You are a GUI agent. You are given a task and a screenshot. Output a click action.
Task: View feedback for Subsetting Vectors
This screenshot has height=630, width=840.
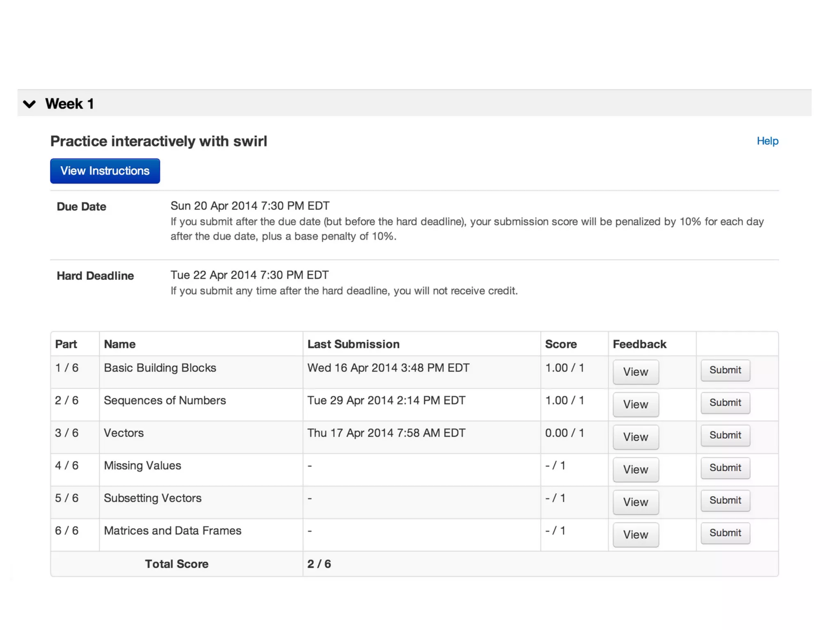tap(635, 502)
